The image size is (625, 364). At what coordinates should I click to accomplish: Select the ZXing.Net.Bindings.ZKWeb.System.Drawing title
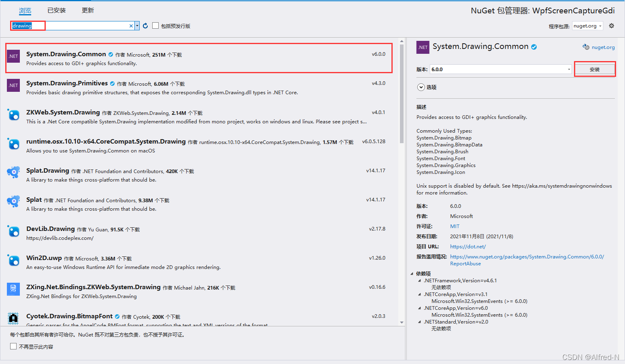(94, 287)
